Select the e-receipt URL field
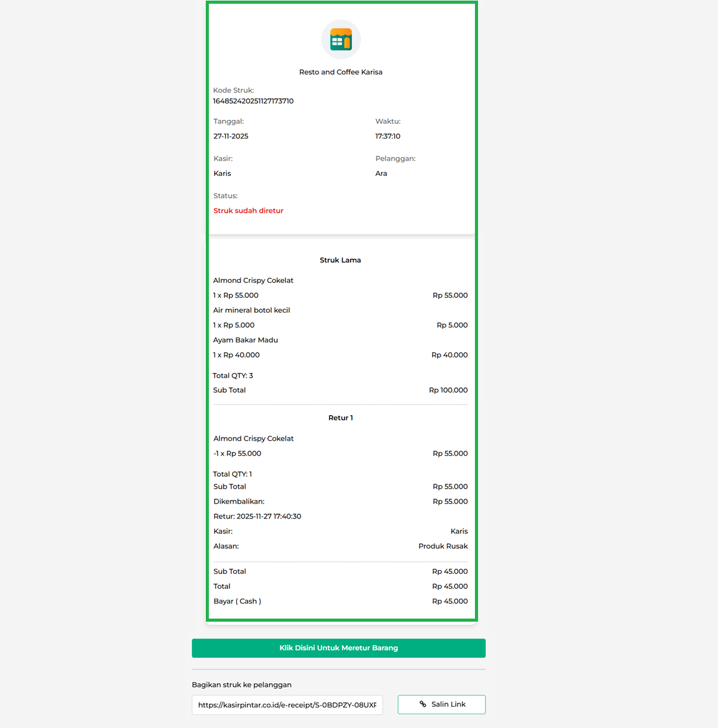This screenshot has width=718, height=728. click(x=287, y=705)
